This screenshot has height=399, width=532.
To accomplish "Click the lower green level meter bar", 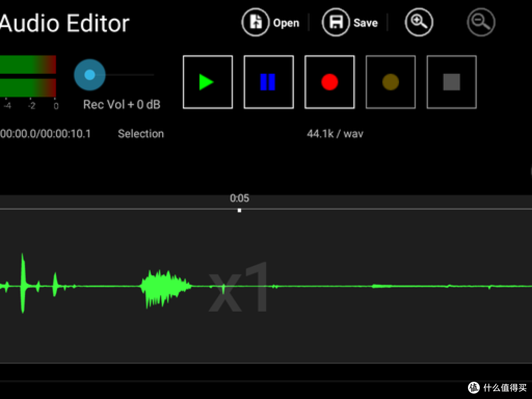I will click(x=28, y=88).
